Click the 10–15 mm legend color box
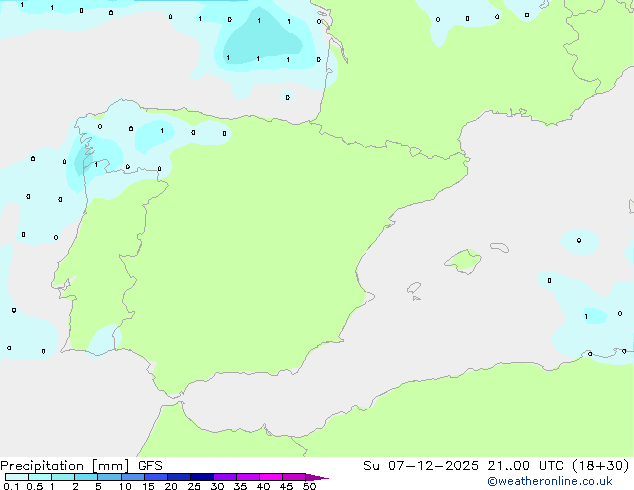 (133, 477)
